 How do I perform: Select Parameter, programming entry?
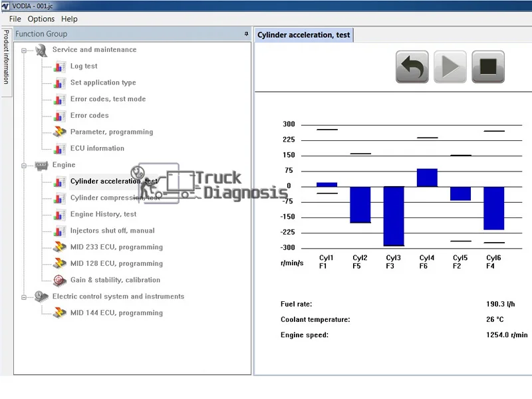[x=112, y=132]
